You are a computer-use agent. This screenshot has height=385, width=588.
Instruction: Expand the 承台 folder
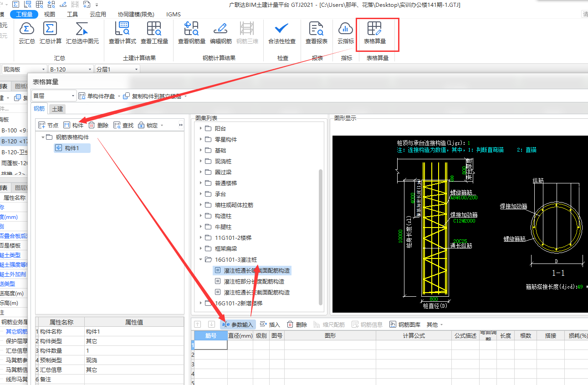(201, 194)
